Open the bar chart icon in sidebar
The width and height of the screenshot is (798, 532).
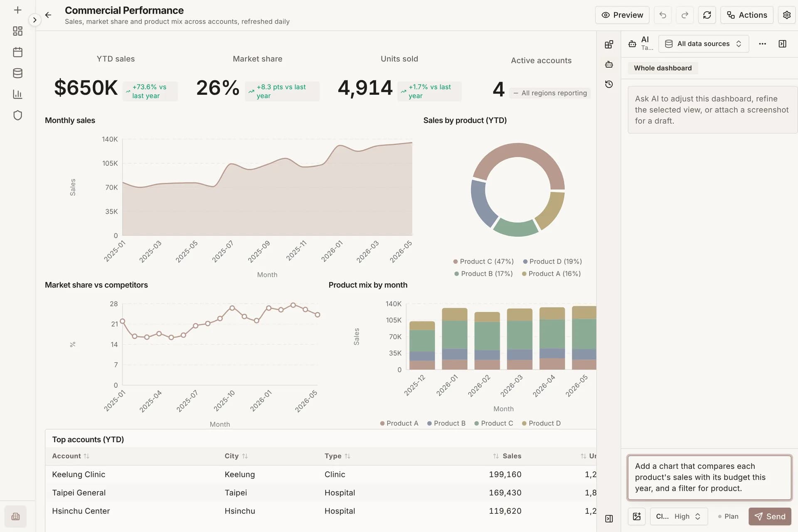coord(17,94)
